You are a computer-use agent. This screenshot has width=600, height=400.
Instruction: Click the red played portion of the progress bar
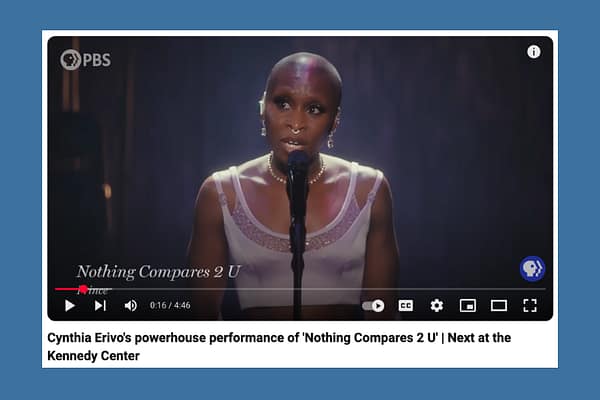tap(67, 289)
